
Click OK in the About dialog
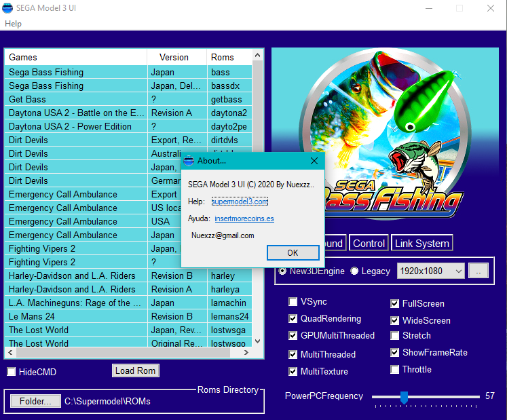(x=293, y=253)
